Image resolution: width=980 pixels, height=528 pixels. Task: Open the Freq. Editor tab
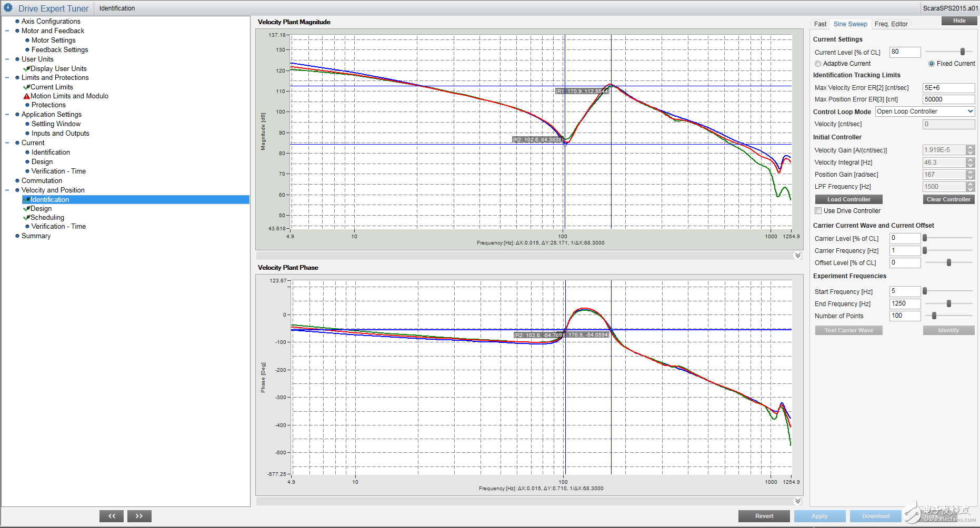coord(891,24)
